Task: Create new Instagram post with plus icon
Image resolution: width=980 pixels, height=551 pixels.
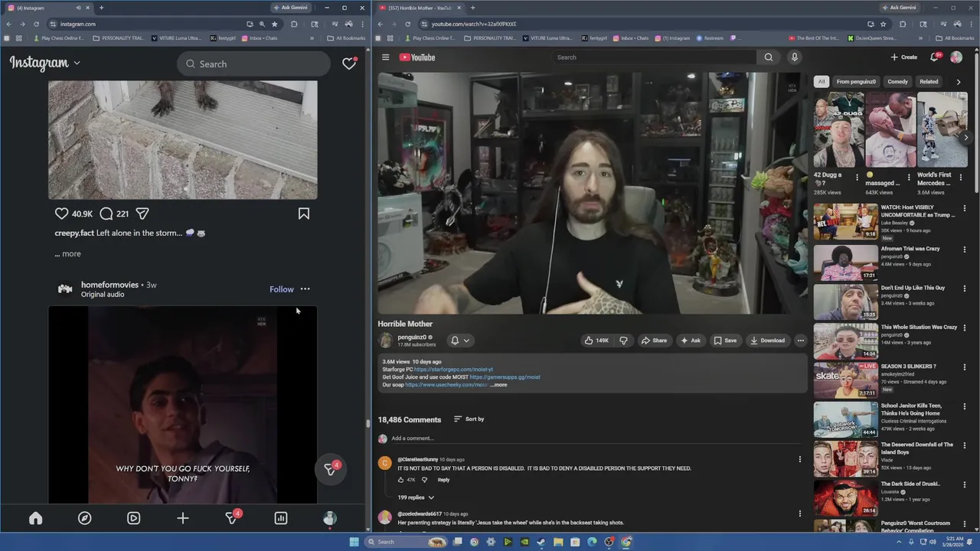Action: tap(183, 518)
